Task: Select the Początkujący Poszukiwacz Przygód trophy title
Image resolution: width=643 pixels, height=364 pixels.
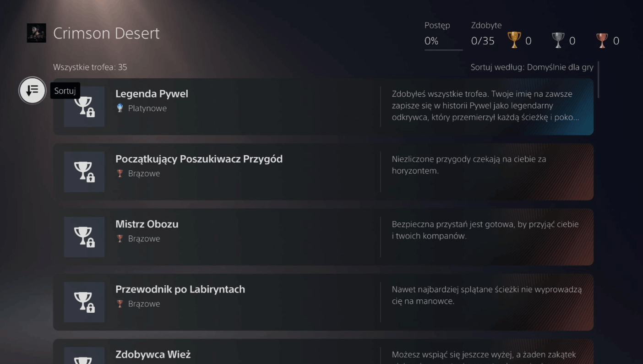Action: pos(199,159)
